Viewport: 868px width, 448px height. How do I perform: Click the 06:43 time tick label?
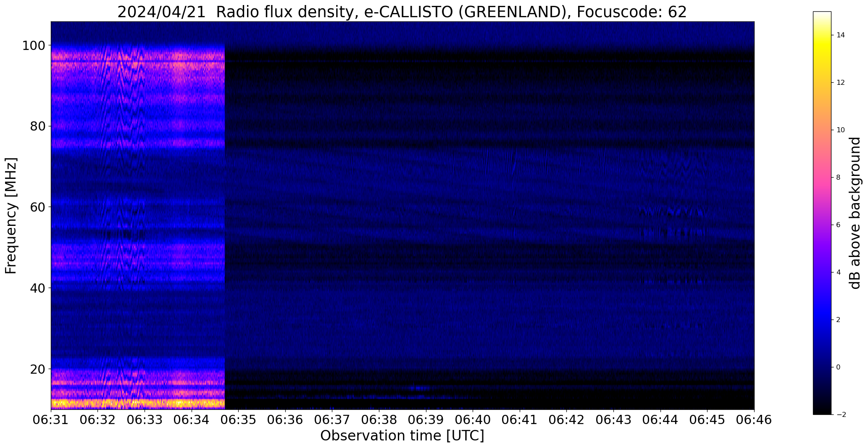(x=613, y=420)
